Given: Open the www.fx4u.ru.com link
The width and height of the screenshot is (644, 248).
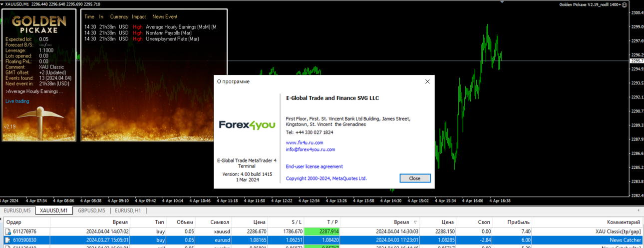Looking at the screenshot, I should click(305, 142).
